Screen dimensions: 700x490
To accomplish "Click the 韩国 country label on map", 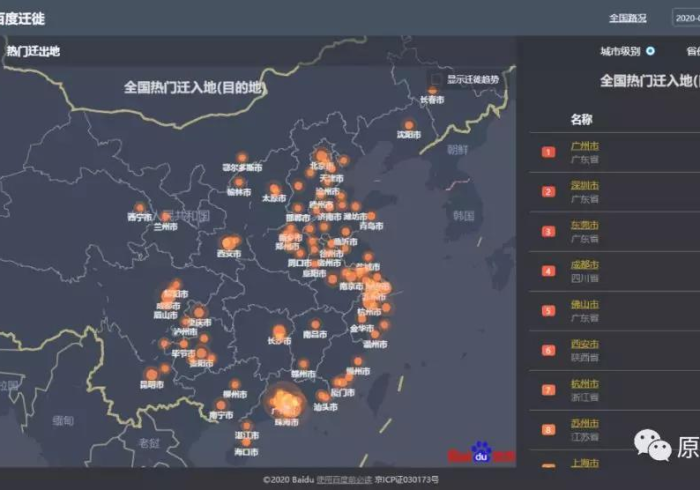I will pyautogui.click(x=463, y=216).
